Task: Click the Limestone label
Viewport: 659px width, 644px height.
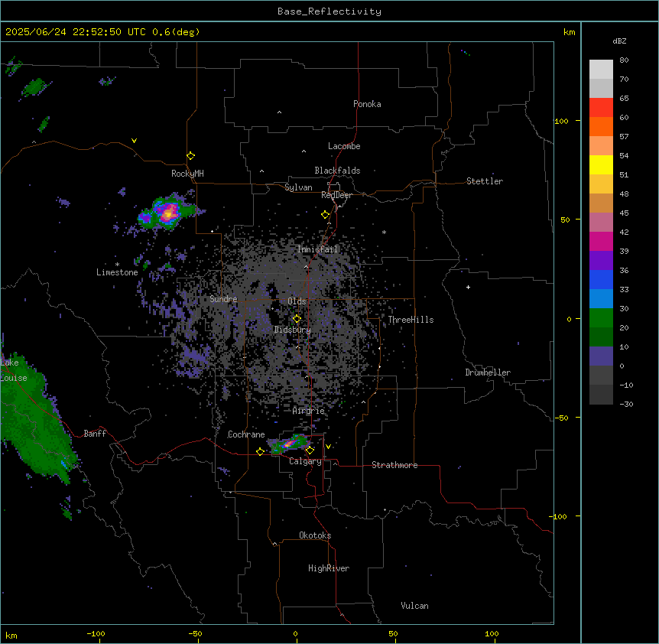Action: click(x=117, y=272)
